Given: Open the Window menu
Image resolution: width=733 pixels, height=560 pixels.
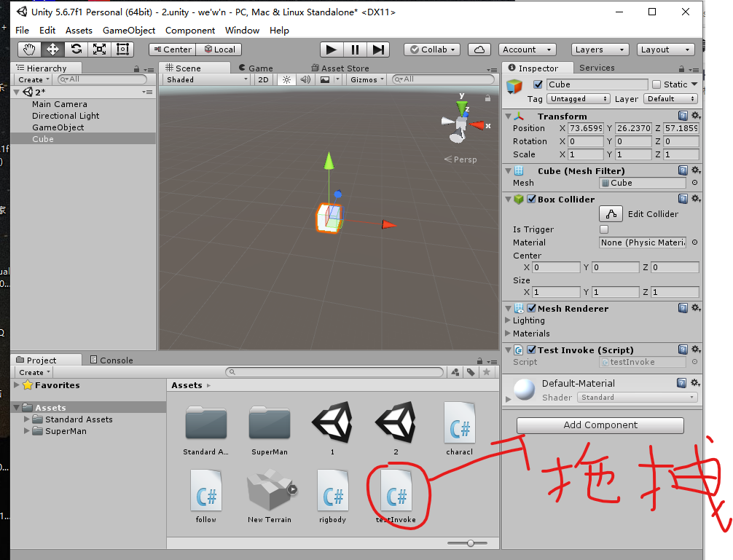Looking at the screenshot, I should coord(242,31).
